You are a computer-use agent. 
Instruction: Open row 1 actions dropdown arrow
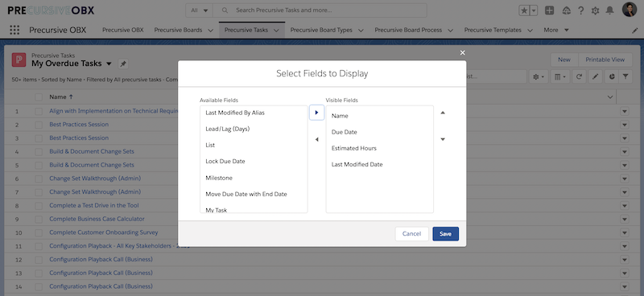[x=625, y=111]
